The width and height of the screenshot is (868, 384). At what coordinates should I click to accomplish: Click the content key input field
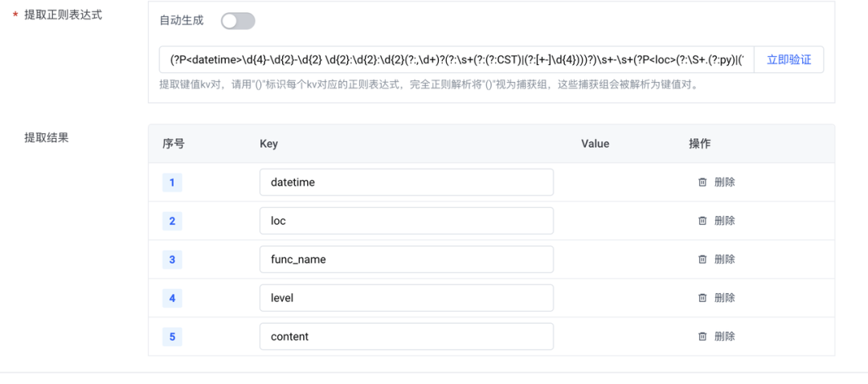pos(406,337)
